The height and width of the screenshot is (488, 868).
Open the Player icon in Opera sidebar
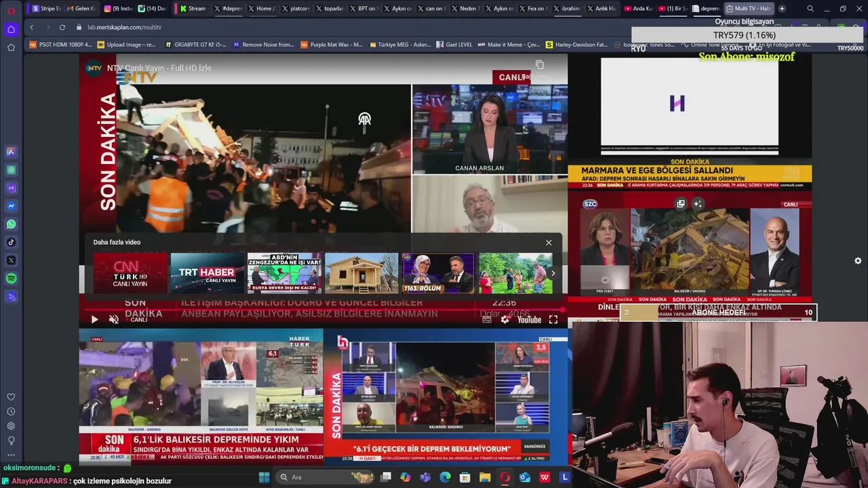click(x=11, y=297)
